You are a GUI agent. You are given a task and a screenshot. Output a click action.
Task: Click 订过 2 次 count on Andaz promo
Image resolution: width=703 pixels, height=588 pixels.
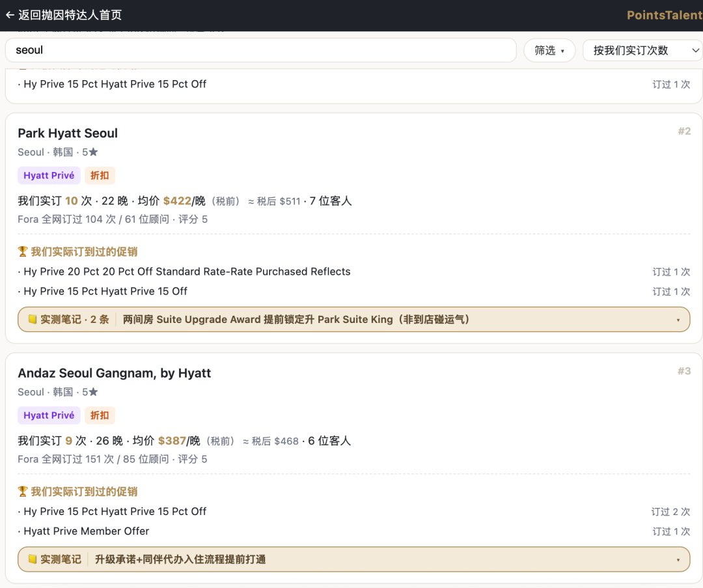(x=670, y=512)
